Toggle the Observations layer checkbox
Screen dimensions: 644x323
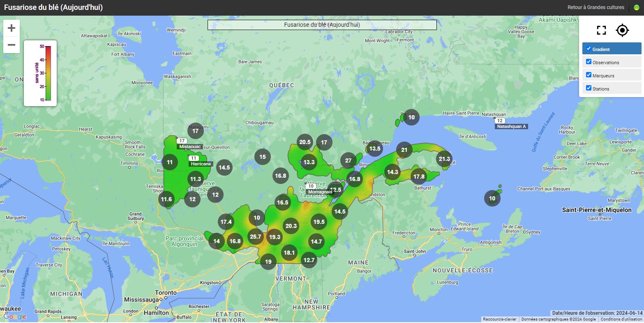589,62
